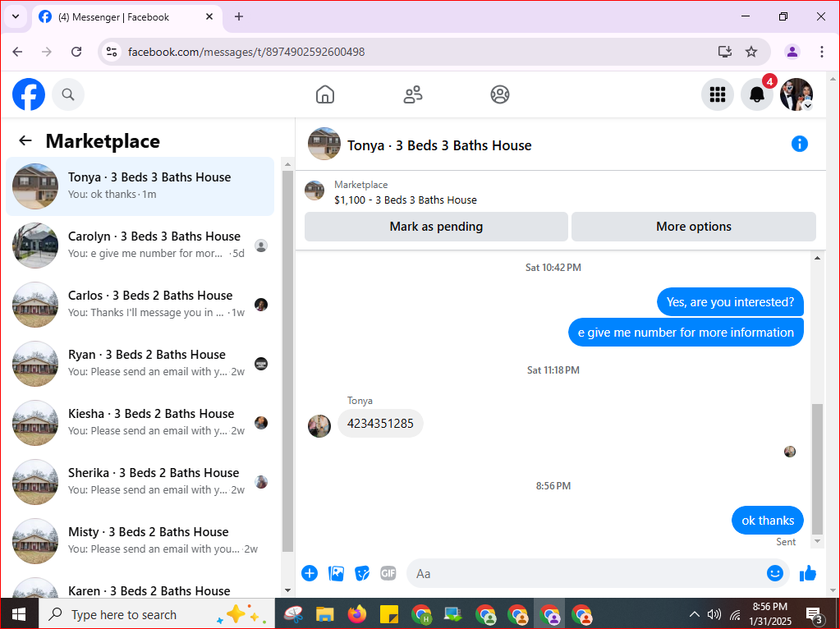Click browser Back arrow

pyautogui.click(x=18, y=52)
